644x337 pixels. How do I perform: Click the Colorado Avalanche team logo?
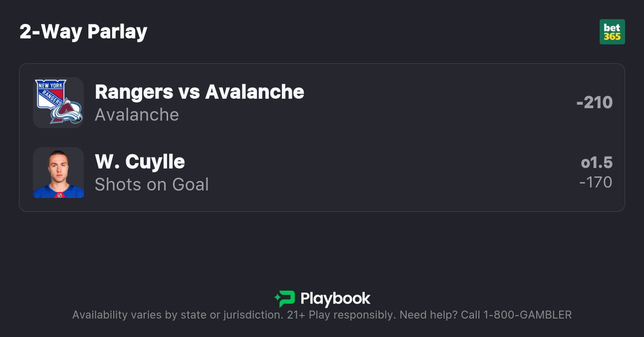pyautogui.click(x=67, y=112)
